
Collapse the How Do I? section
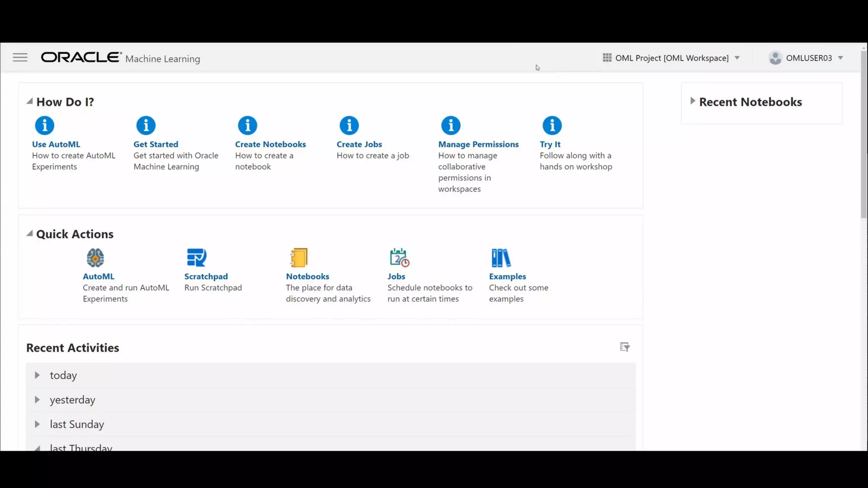tap(30, 101)
